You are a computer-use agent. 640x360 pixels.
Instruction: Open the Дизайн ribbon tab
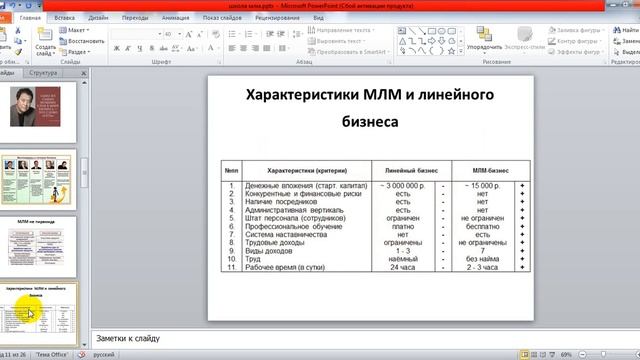(98, 18)
